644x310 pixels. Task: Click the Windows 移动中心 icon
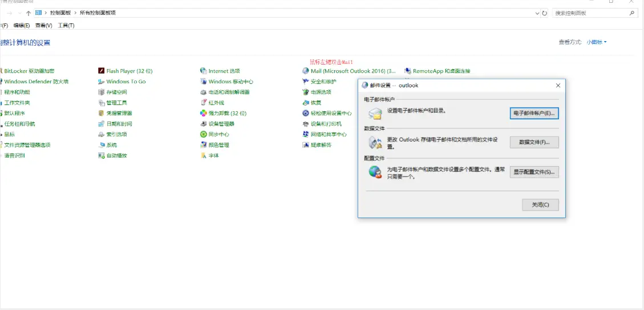pyautogui.click(x=203, y=82)
